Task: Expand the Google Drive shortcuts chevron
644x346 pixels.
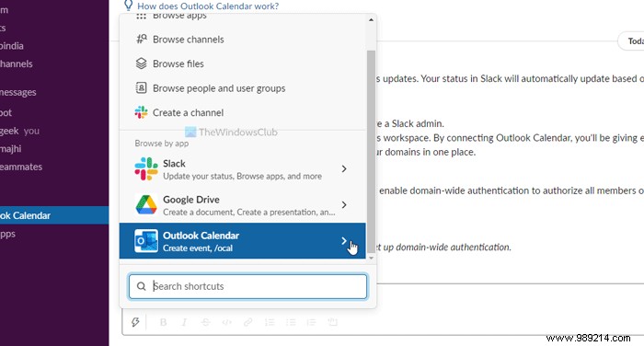Action: click(x=344, y=204)
